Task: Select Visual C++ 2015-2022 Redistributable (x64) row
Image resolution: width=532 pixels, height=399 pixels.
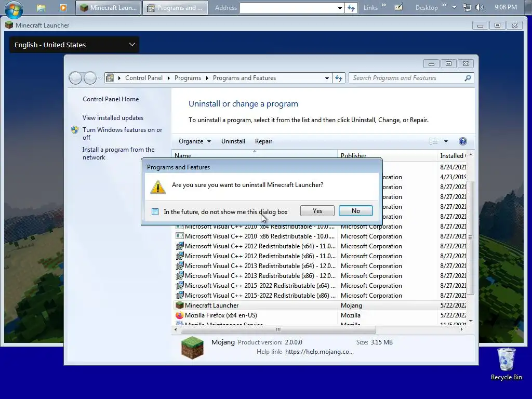Action: [x=319, y=286]
